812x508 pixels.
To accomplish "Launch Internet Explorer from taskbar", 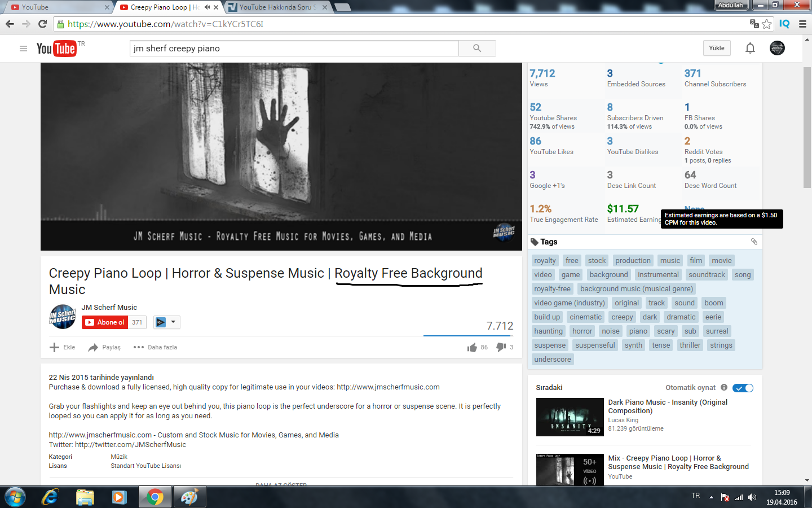I will [50, 497].
